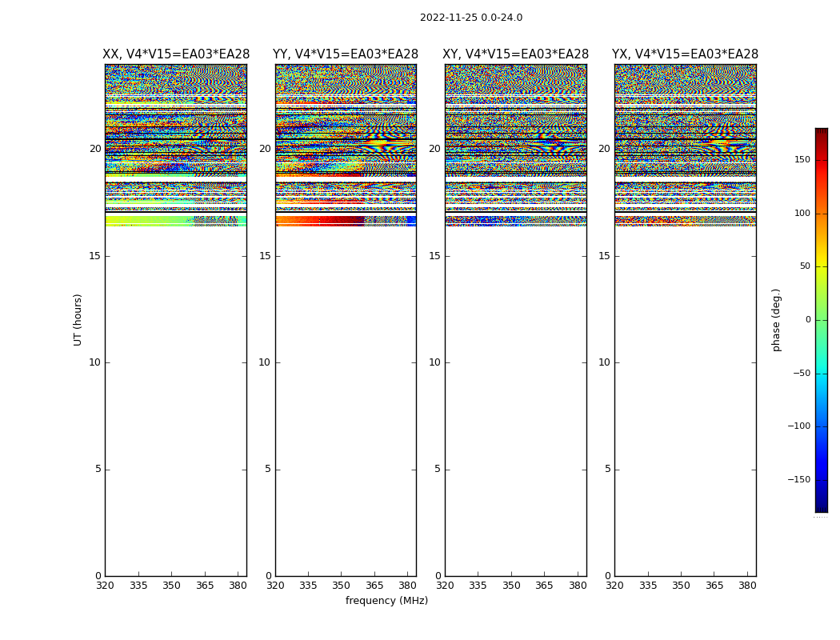Click the −150 tick label on colorbar

pyautogui.click(x=798, y=479)
